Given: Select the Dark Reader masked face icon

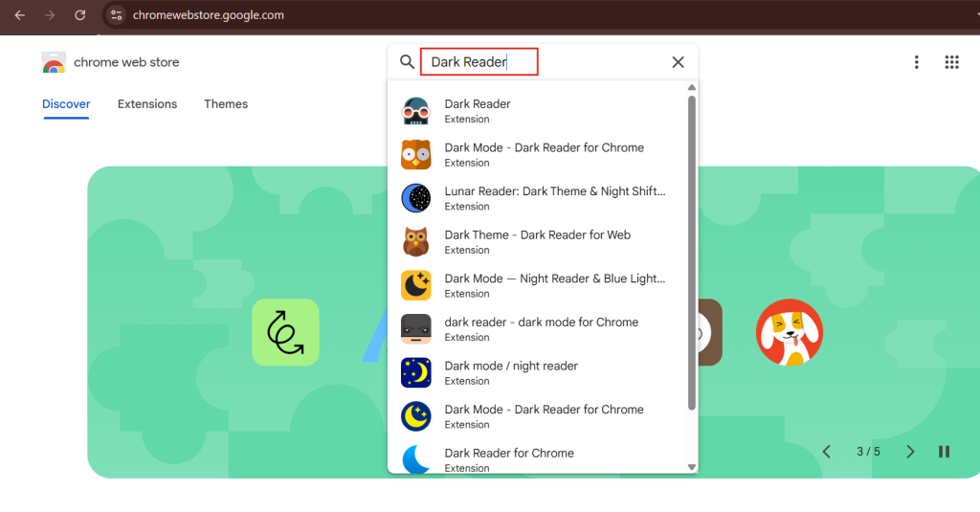Looking at the screenshot, I should click(x=415, y=111).
